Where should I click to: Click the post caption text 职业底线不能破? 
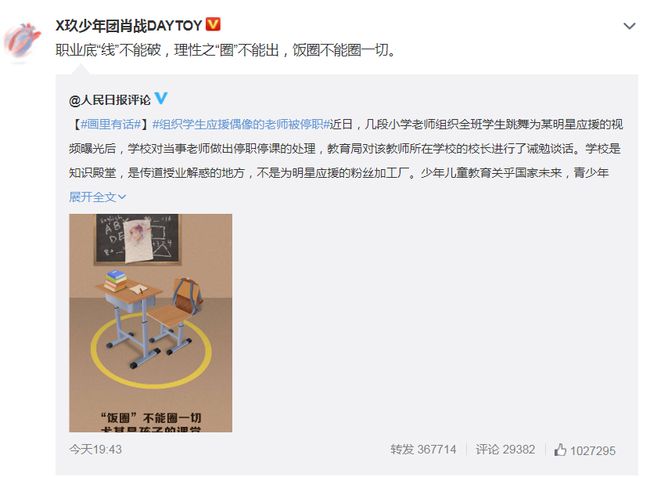click(x=108, y=50)
